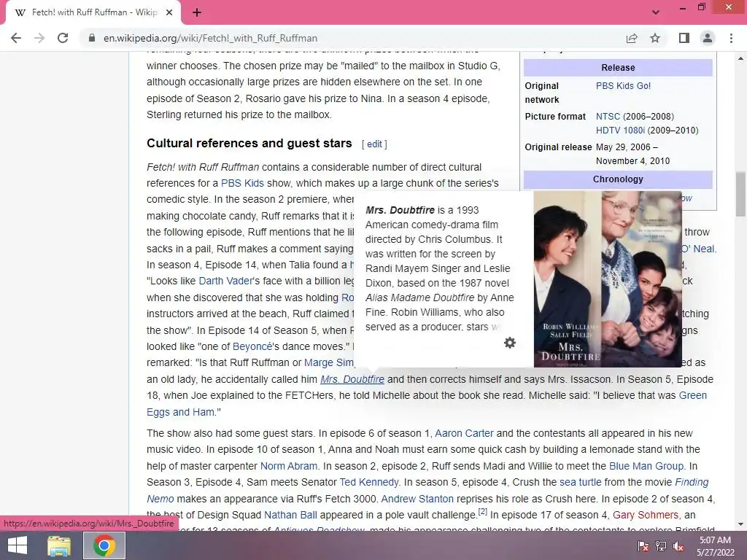Edit the Cultural references section
This screenshot has width=747, height=560.
click(x=374, y=144)
